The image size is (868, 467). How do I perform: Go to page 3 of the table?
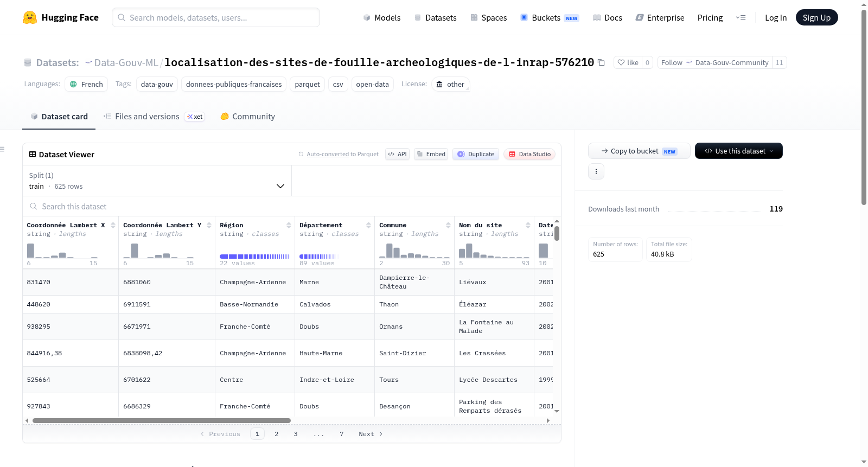(x=296, y=434)
